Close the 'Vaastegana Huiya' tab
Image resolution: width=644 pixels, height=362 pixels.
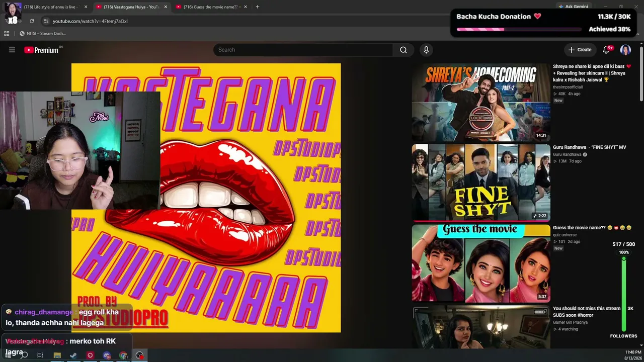(x=165, y=7)
